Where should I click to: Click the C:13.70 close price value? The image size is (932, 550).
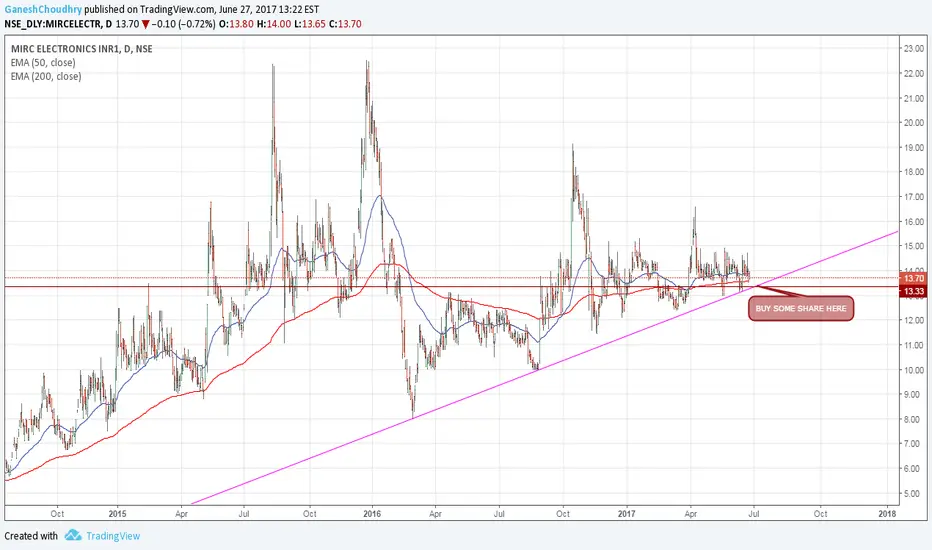point(345,24)
